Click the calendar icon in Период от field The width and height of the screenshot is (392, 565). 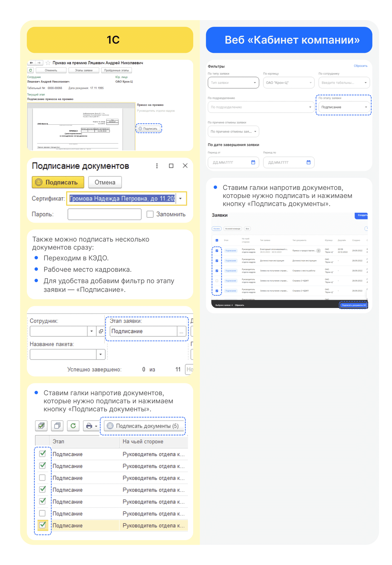[253, 162]
